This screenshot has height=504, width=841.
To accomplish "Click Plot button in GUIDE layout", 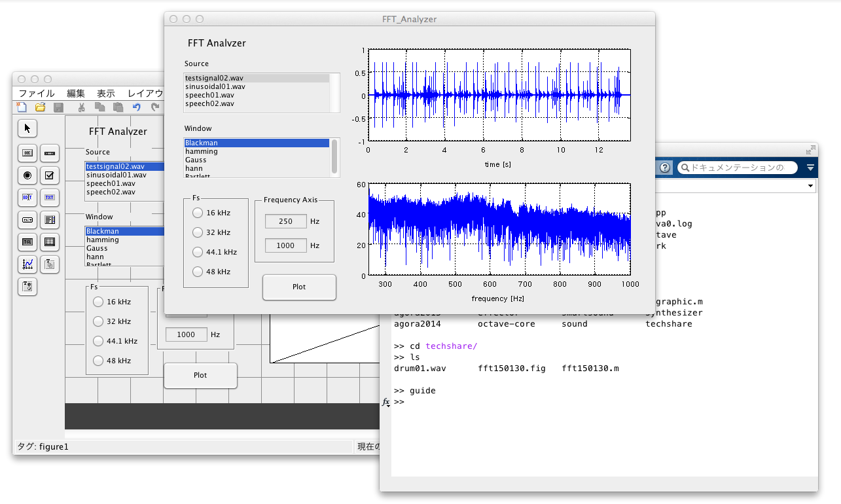I will [x=200, y=375].
